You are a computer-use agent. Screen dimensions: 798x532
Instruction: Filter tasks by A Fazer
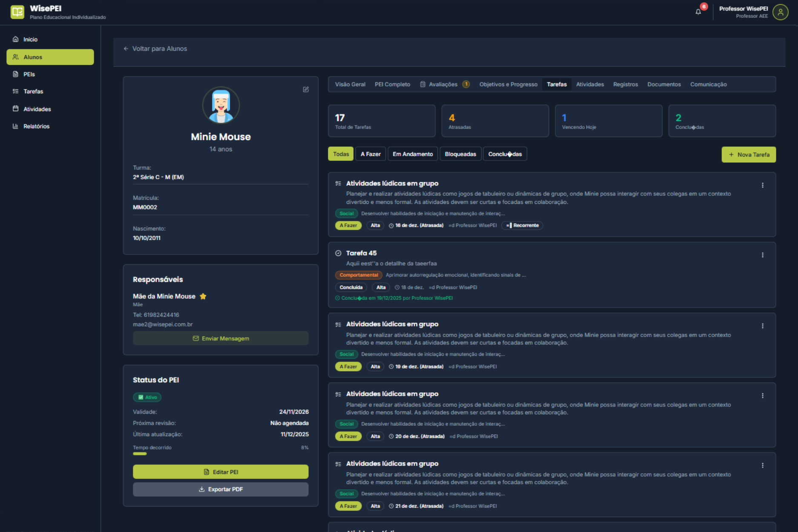370,154
